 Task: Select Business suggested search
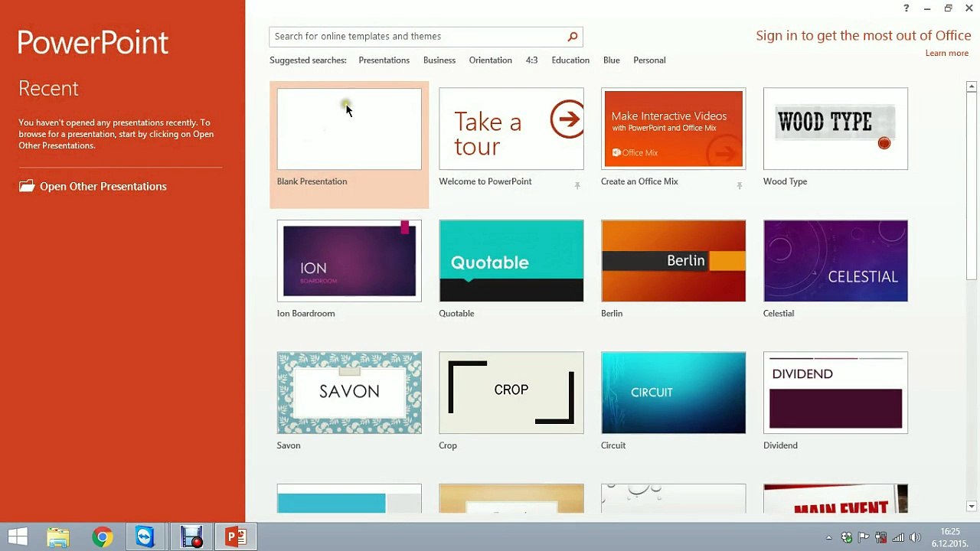pos(439,60)
